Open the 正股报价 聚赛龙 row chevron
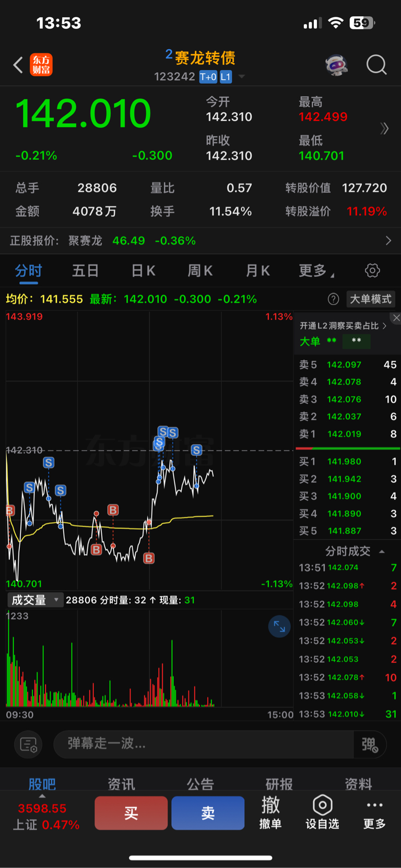The height and width of the screenshot is (868, 401). (x=388, y=240)
